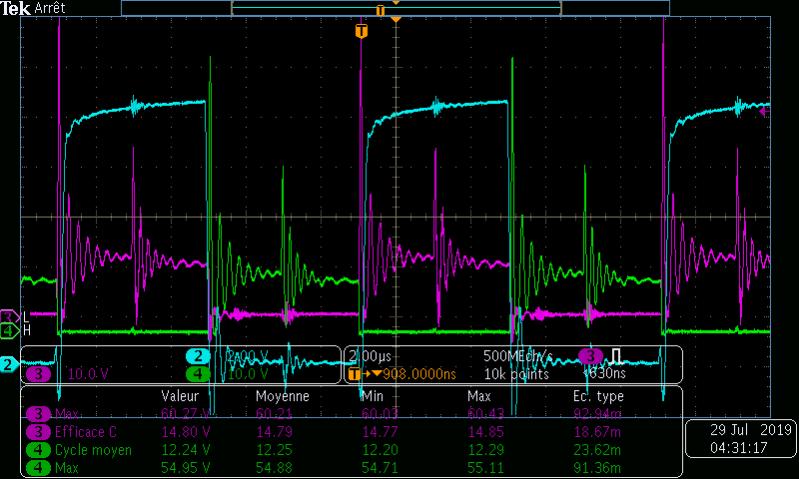Click the pulse-width trigger type icon
The width and height of the screenshot is (799, 479).
click(x=616, y=356)
